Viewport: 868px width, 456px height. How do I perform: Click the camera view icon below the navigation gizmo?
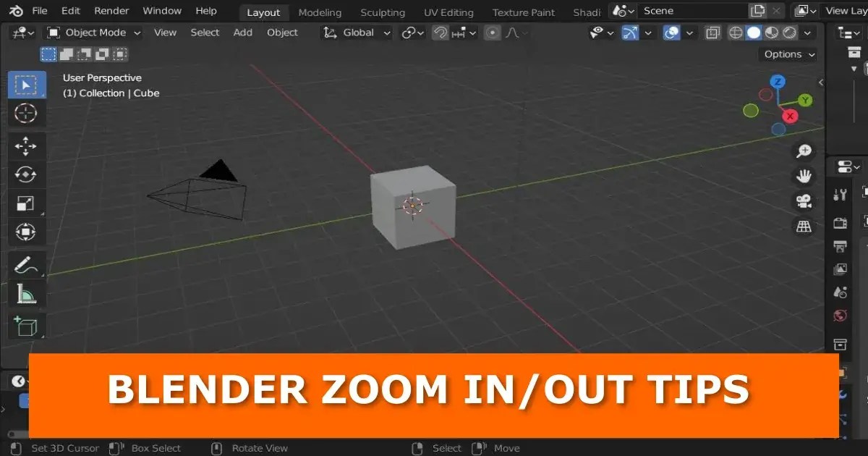(805, 201)
